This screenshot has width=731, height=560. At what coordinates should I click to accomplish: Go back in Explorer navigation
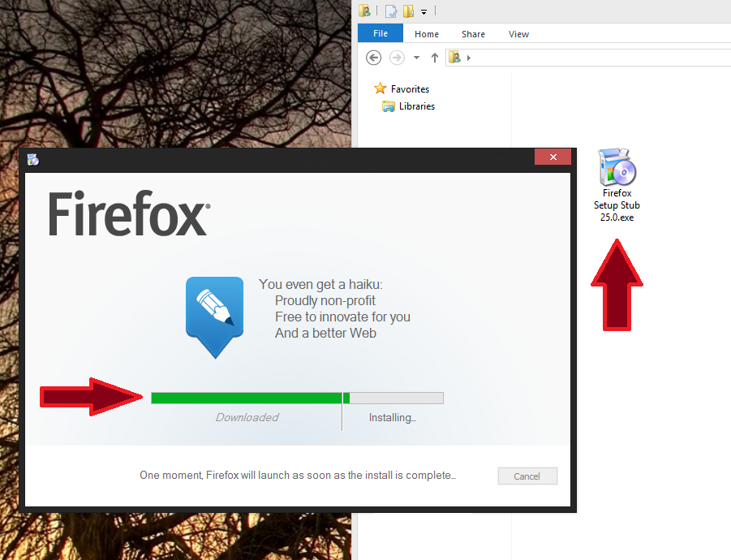(x=373, y=58)
